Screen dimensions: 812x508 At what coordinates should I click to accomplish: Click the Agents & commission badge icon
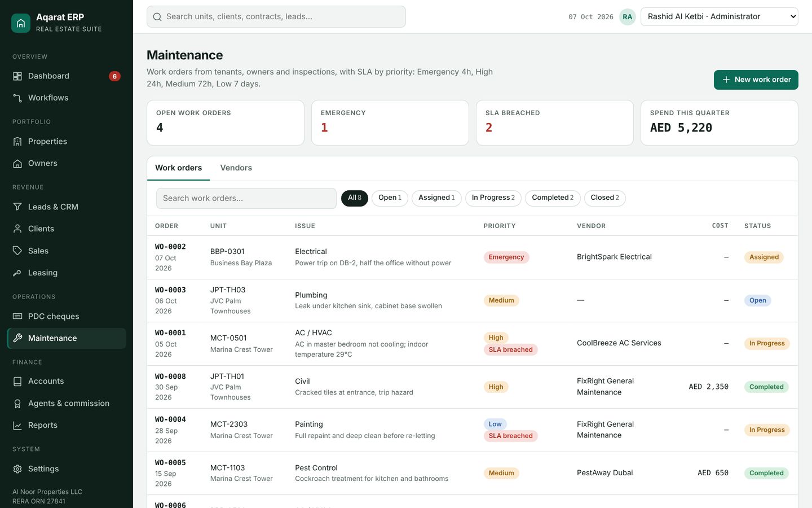pos(17,404)
